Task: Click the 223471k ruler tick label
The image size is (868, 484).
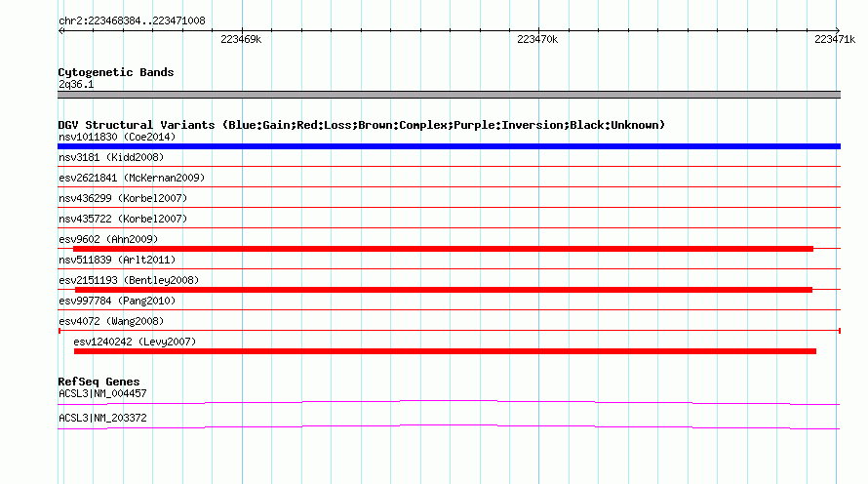Action: click(x=835, y=39)
